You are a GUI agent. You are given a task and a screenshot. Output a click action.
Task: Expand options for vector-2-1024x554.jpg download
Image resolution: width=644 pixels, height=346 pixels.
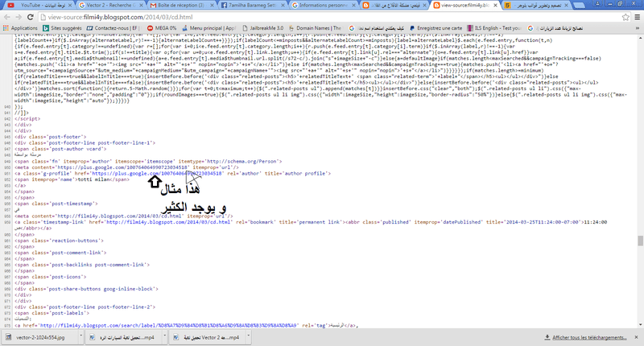[81, 337]
